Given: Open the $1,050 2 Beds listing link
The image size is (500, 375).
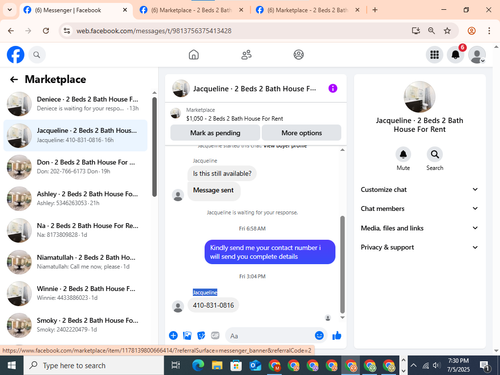Looking at the screenshot, I should 235,118.
